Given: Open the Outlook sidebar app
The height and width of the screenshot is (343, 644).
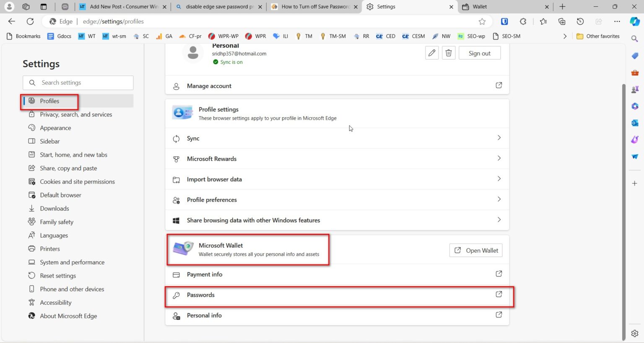Looking at the screenshot, I should [634, 123].
